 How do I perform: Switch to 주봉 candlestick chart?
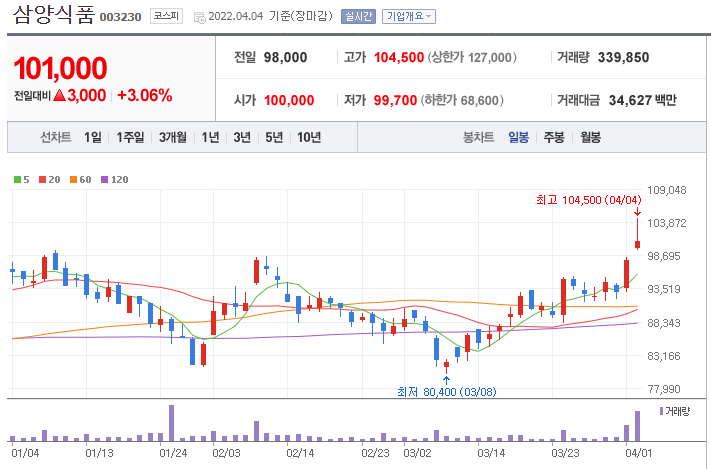[x=554, y=137]
